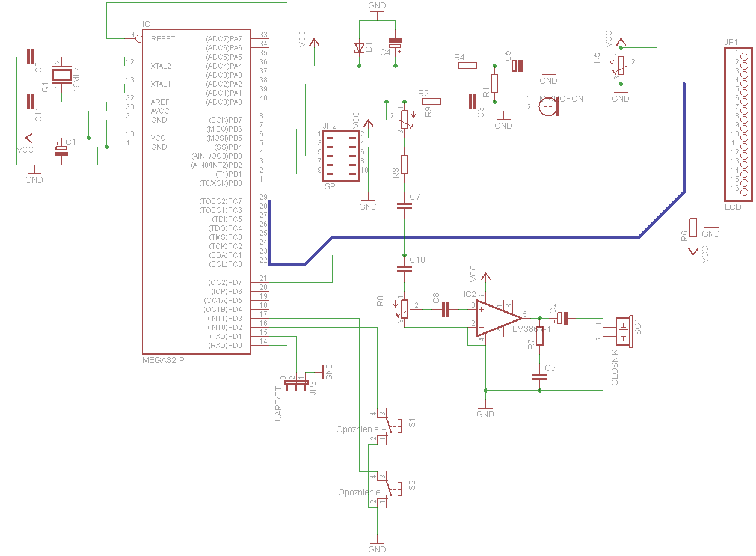The height and width of the screenshot is (556, 756).
Task: Select the 'Opoznienie -' label
Action: pyautogui.click(x=361, y=492)
